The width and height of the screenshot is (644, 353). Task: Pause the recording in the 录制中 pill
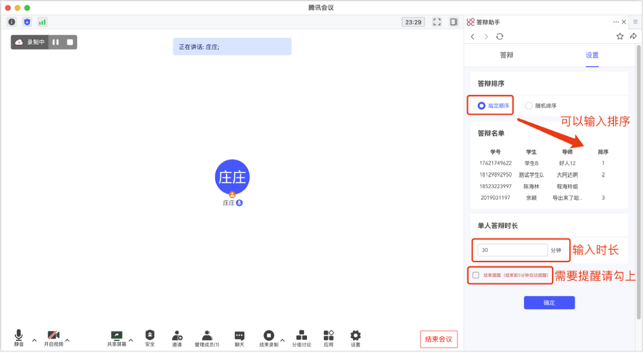pyautogui.click(x=56, y=42)
